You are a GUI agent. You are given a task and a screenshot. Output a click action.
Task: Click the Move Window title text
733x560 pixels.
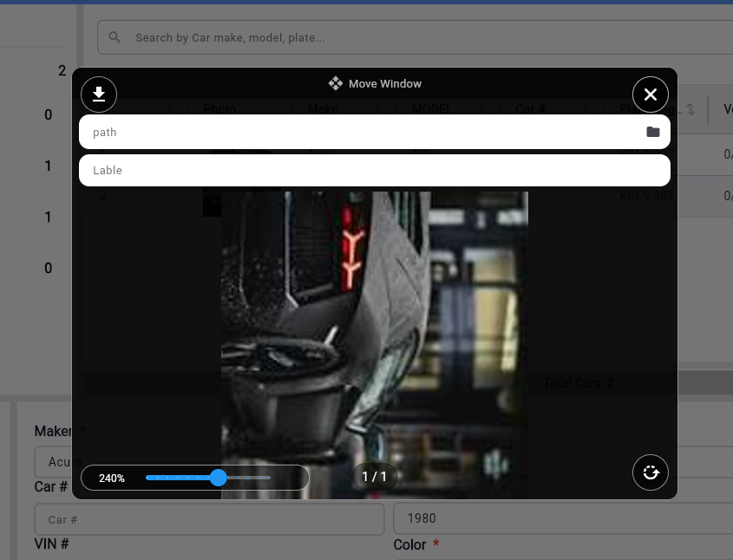coord(385,84)
